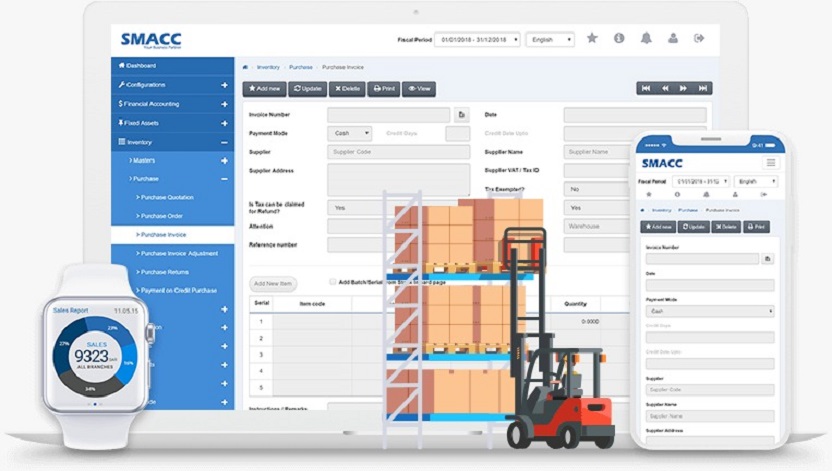Click the Add new button on laptop
The height and width of the screenshot is (471, 832).
click(265, 89)
